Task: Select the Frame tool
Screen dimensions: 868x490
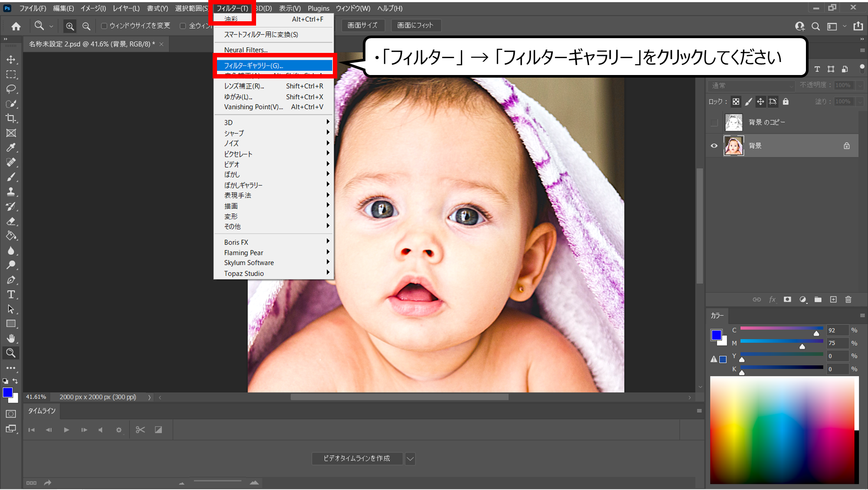Action: [11, 133]
